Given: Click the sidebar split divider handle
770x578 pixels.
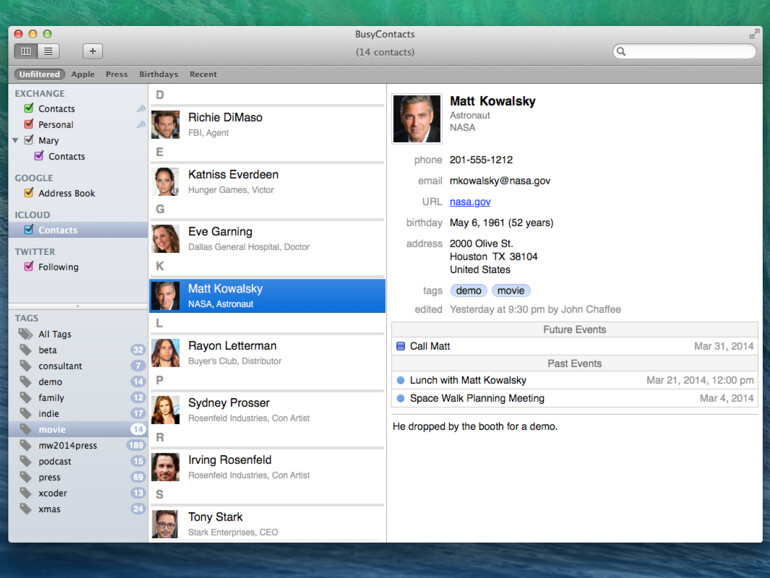Looking at the screenshot, I should pyautogui.click(x=78, y=306).
